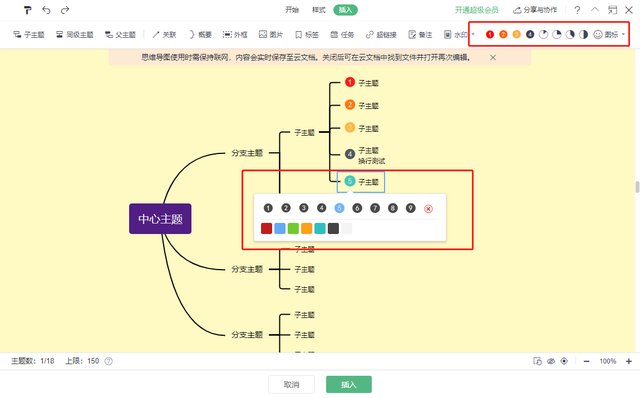This screenshot has width=640, height=398.
Task: Open 分享与协作 sharing options
Action: pos(535,10)
